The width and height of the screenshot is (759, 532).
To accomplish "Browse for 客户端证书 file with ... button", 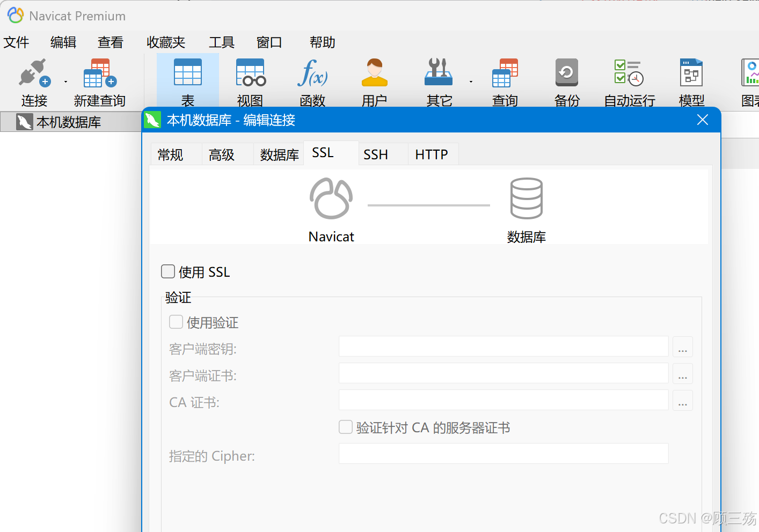I will (x=683, y=374).
